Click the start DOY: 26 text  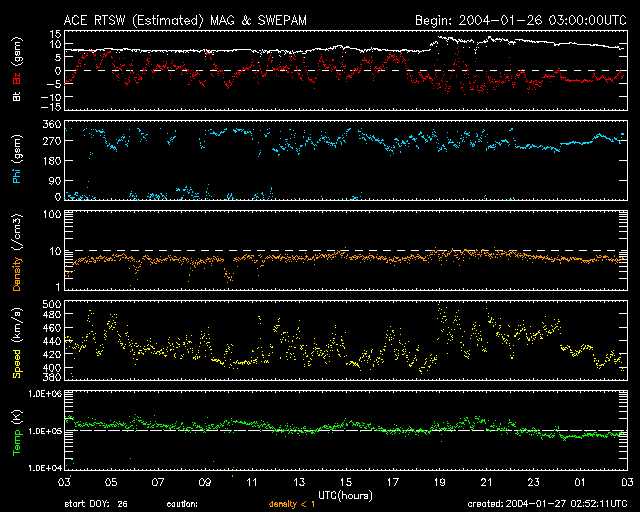(x=96, y=504)
